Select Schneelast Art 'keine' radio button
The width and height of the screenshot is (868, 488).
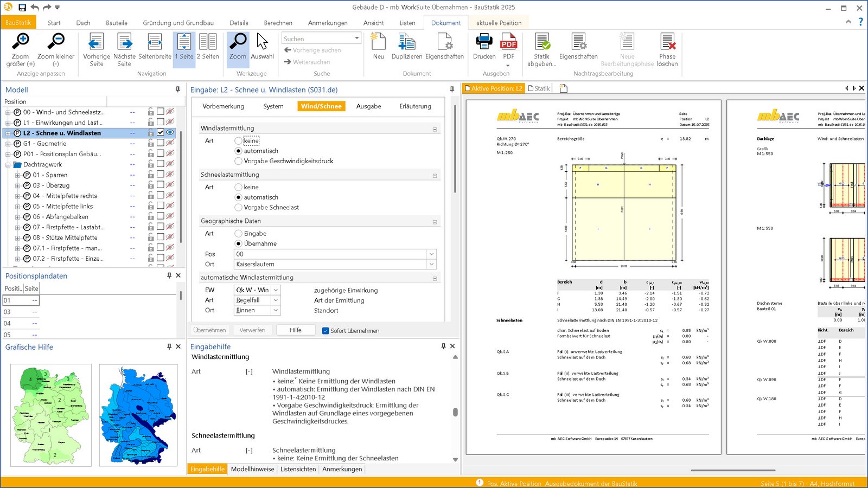coord(238,187)
